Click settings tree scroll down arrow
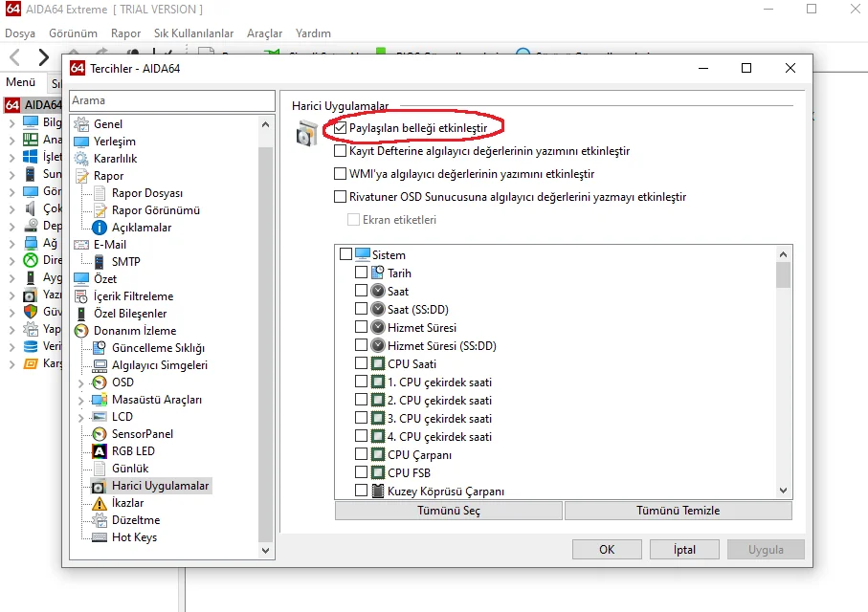 [x=266, y=551]
